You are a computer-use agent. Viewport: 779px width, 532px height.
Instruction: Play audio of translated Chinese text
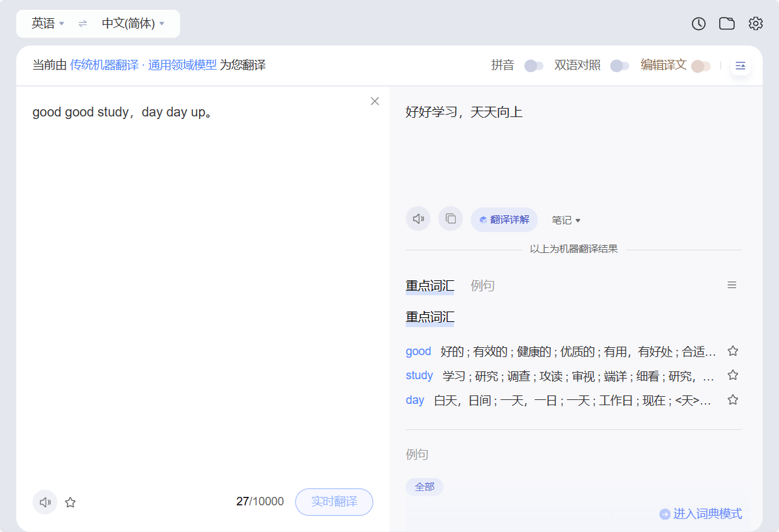click(x=418, y=219)
